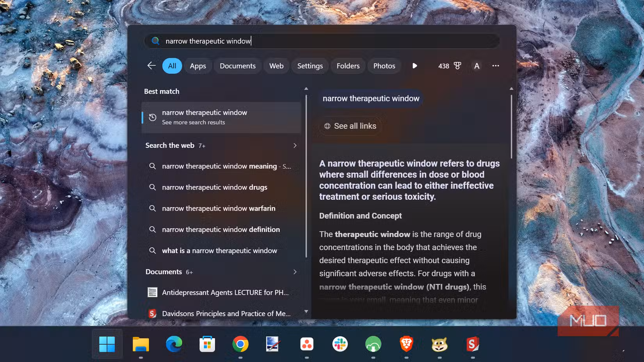Open best match narrow therapeutic window
The image size is (644, 362).
[x=221, y=117]
